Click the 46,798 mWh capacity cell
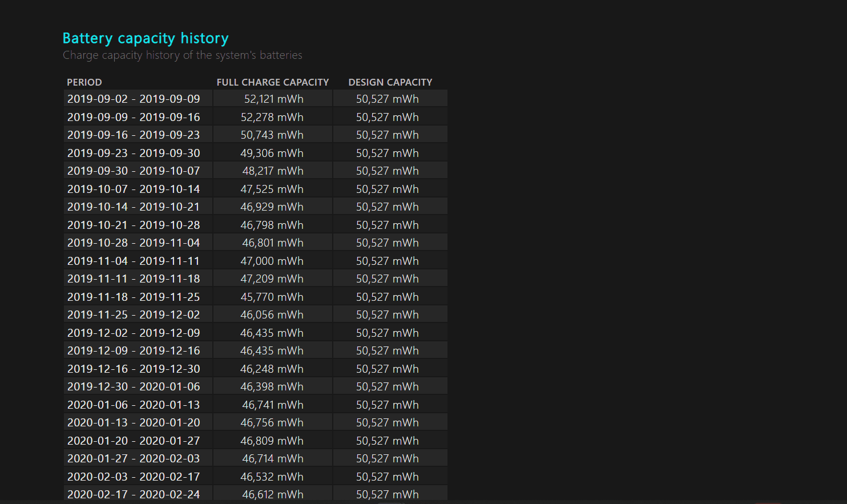Screen dimensions: 847x504 (272, 225)
